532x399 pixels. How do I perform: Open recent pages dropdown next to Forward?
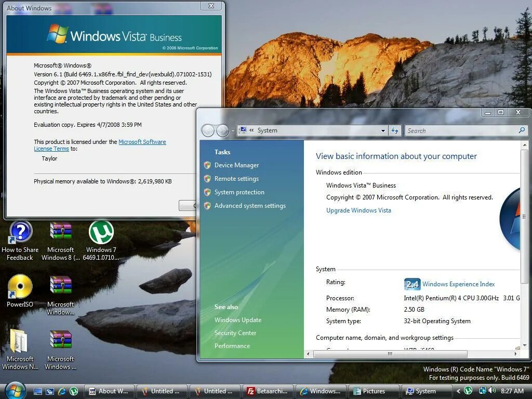coord(233,130)
